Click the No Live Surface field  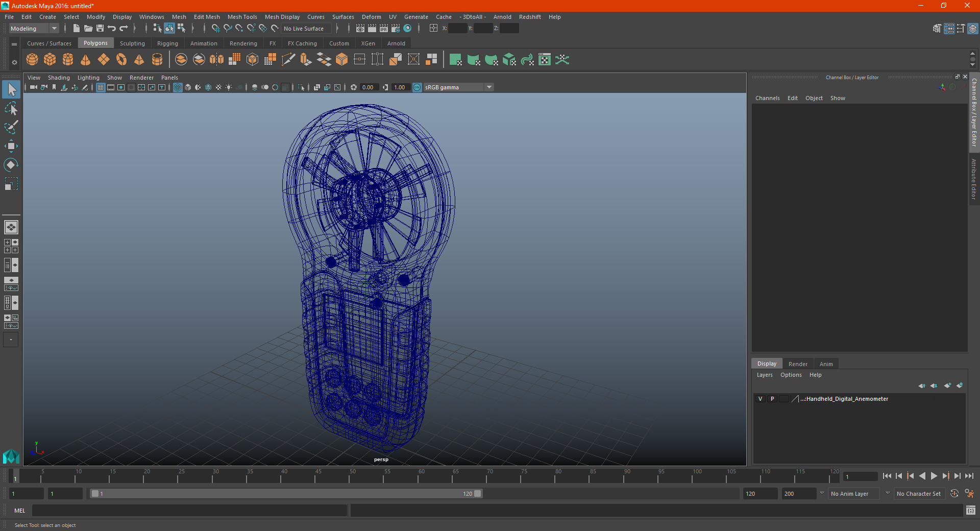307,29
